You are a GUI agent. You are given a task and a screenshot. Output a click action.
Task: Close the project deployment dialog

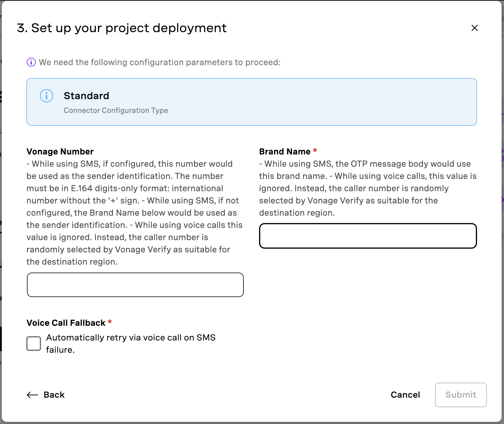click(x=474, y=28)
